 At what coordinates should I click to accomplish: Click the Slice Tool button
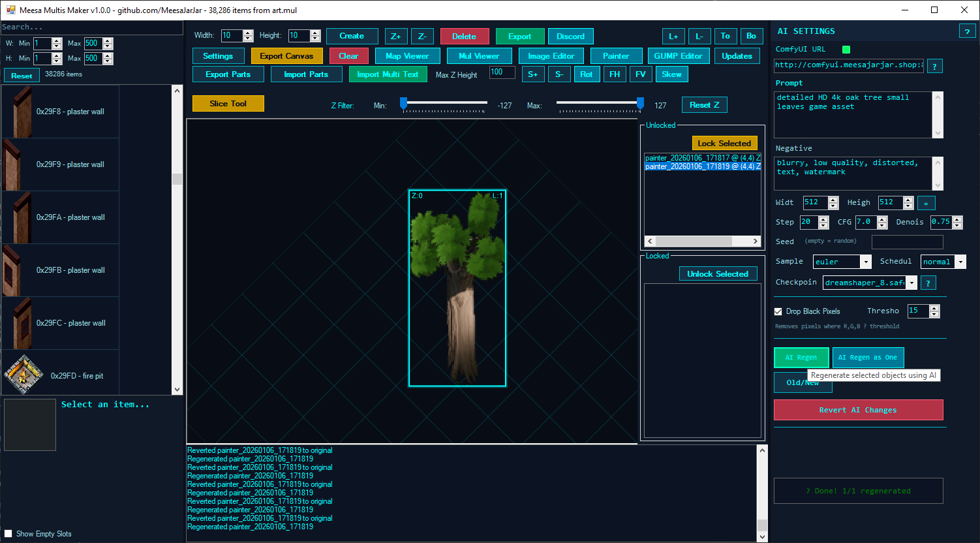(228, 104)
